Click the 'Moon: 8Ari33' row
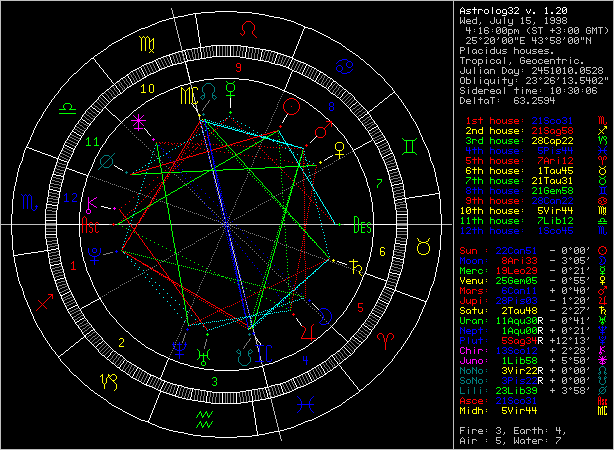614x450 pixels. pos(525,261)
